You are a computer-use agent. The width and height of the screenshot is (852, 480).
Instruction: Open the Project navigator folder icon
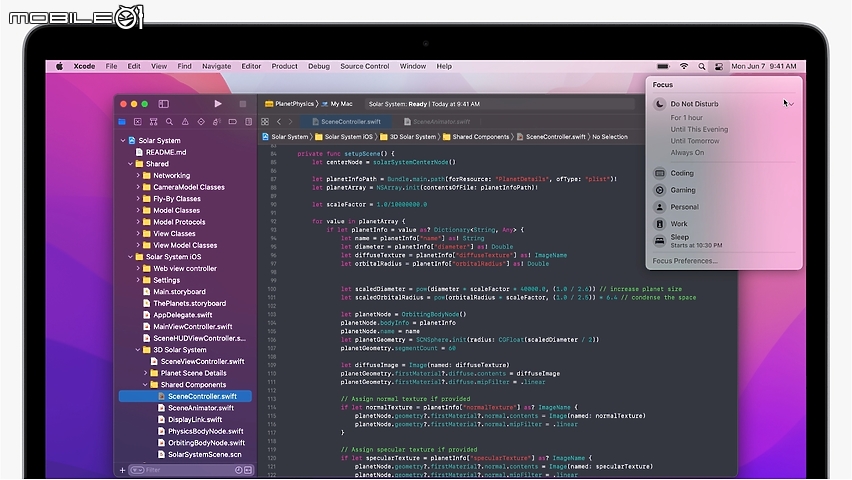pyautogui.click(x=122, y=122)
